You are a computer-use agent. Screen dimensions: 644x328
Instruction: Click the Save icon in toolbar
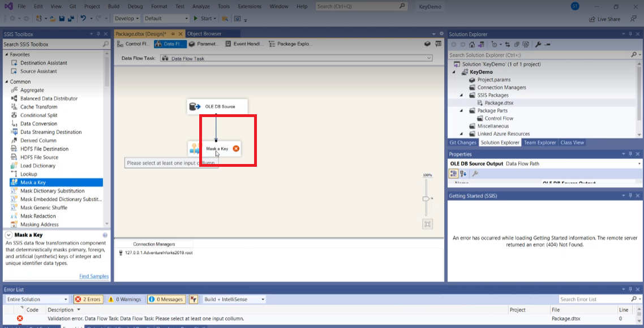(62, 19)
